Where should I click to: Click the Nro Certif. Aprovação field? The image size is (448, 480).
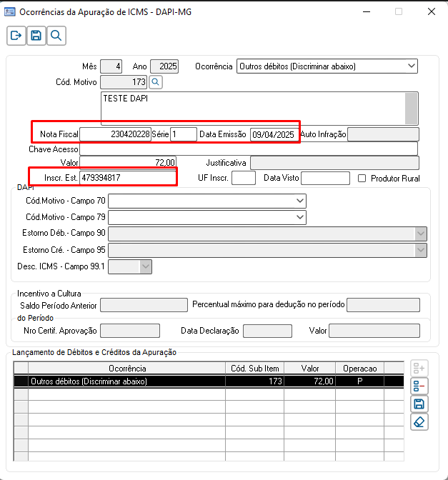(130, 331)
